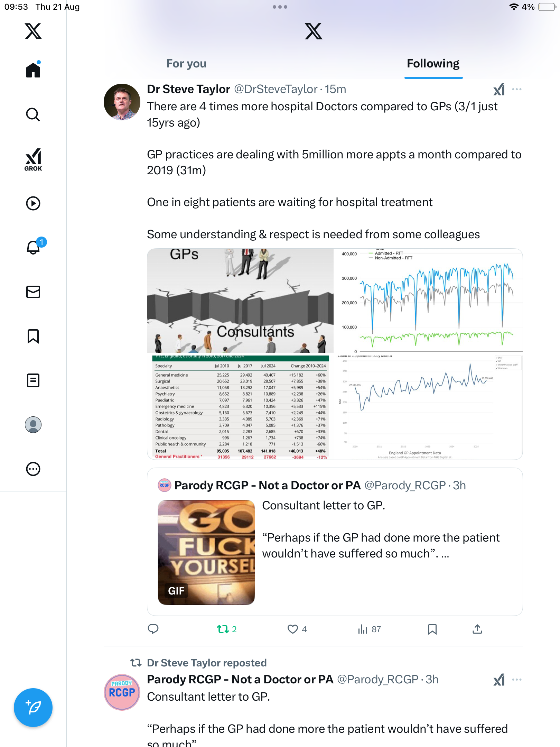This screenshot has width=560, height=747.
Task: Switch to the For you tab
Action: [186, 64]
